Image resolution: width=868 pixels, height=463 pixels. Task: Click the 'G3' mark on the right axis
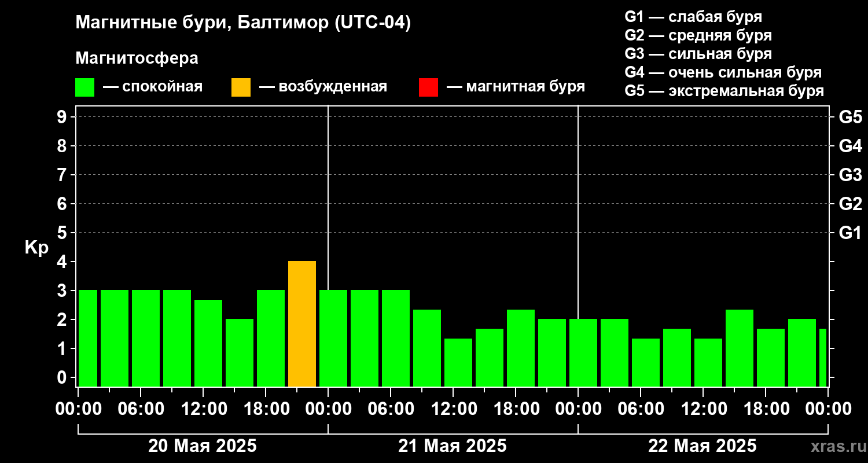(850, 175)
